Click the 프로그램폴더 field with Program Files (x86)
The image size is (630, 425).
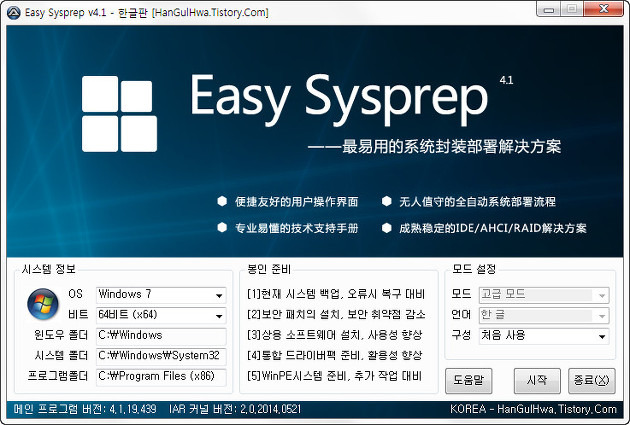point(161,377)
